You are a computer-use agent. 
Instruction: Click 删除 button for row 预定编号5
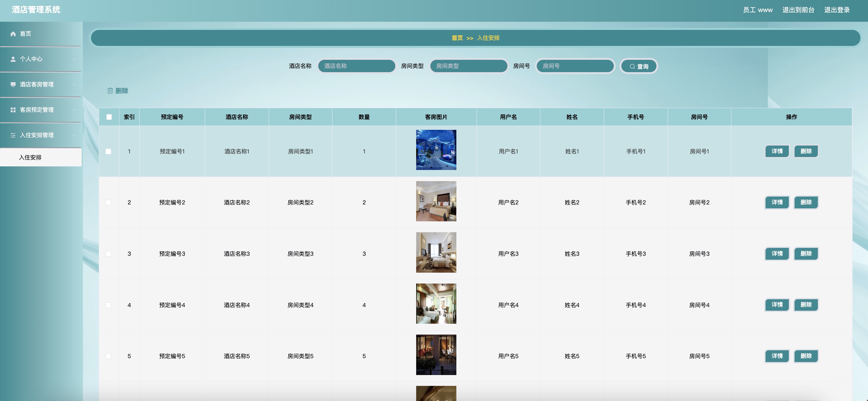coord(806,356)
